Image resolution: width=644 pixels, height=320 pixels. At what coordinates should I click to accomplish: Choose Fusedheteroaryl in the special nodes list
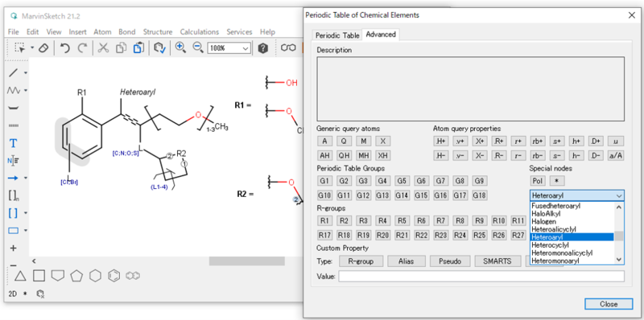point(572,206)
